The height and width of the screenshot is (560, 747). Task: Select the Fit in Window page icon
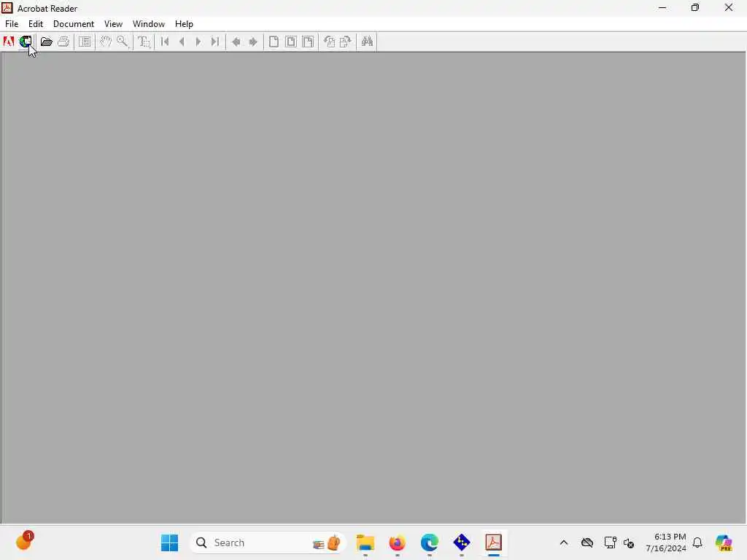[x=290, y=42]
